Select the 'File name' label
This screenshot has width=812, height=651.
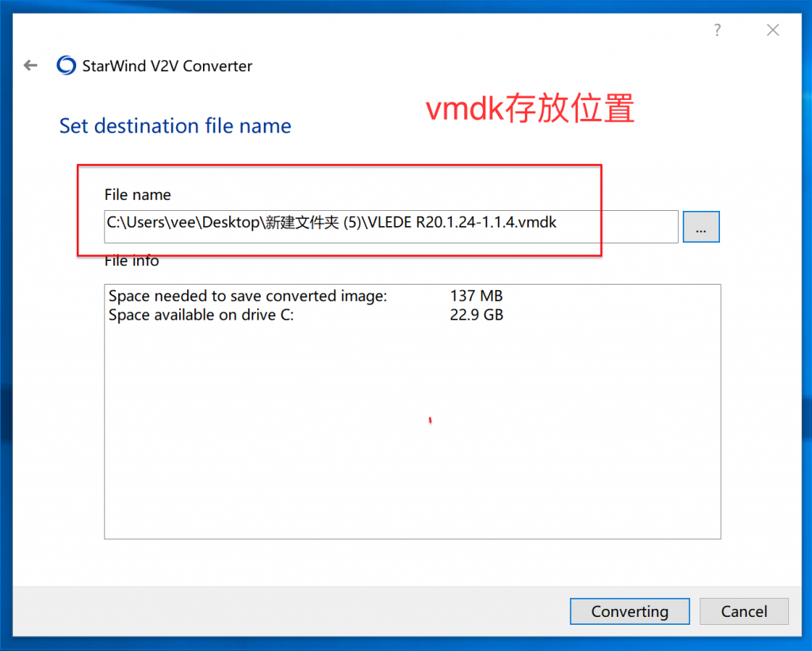pyautogui.click(x=138, y=195)
